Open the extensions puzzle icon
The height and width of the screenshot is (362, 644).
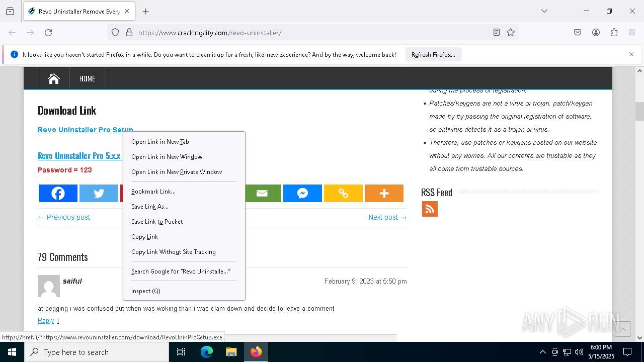click(614, 33)
